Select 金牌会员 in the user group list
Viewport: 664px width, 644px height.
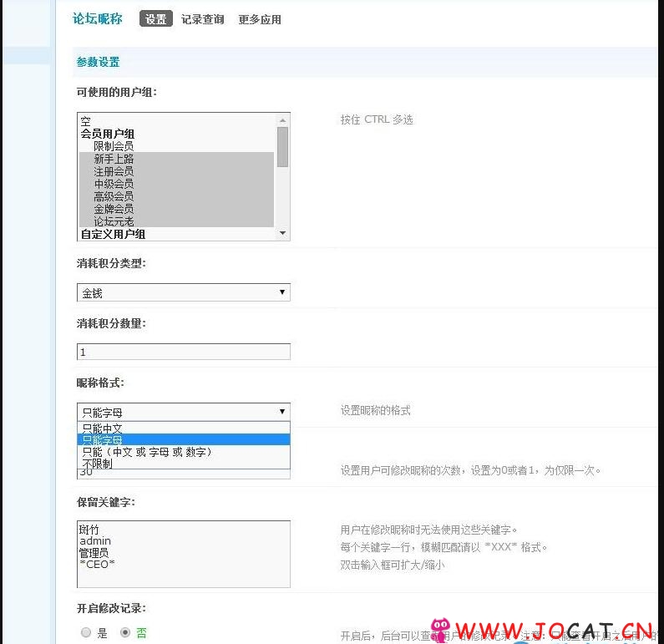(176, 209)
